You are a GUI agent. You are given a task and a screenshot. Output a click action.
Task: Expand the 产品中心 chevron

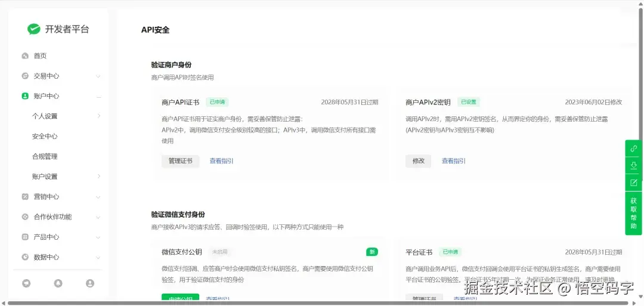click(x=98, y=237)
